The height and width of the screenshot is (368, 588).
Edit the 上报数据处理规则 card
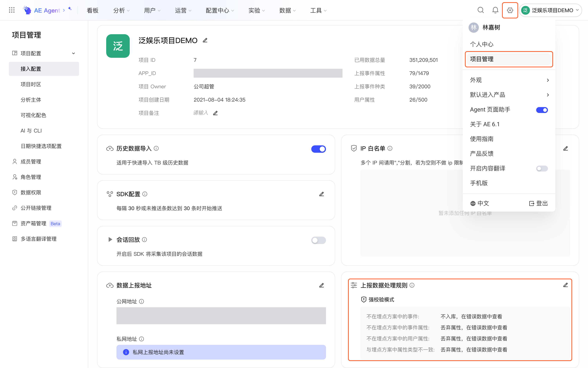pos(565,285)
